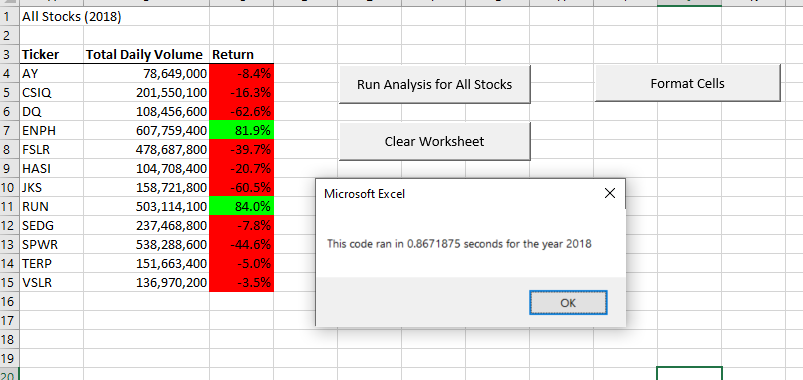Select ticker cell JKS
Screen dimensions: 803x380
click(x=51, y=187)
